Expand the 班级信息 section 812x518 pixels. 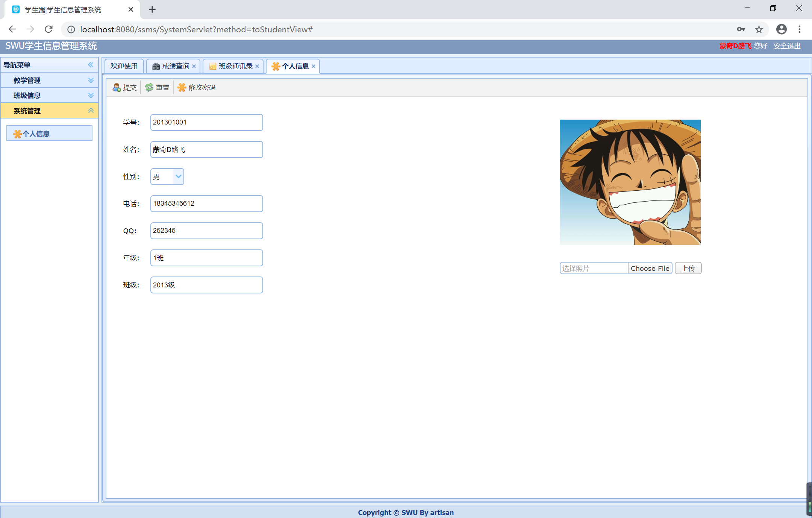[x=91, y=95]
